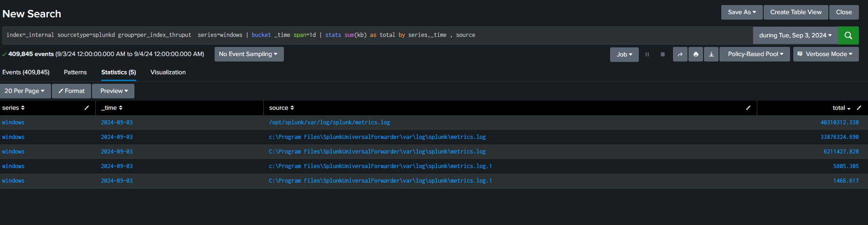
Task: Click the Print results icon
Action: pyautogui.click(x=696, y=54)
